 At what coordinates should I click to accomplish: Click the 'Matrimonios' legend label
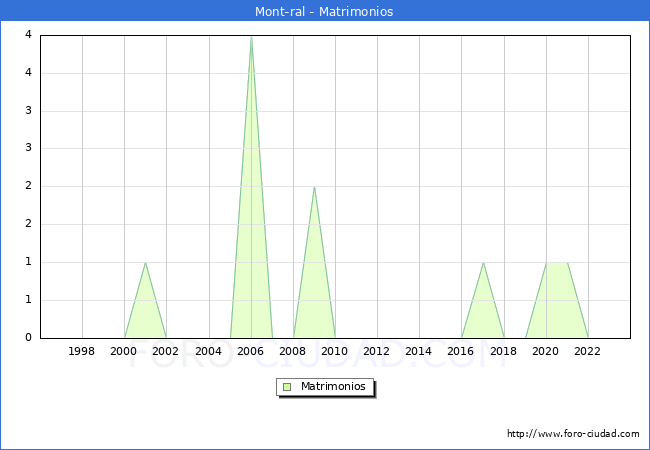click(x=333, y=386)
